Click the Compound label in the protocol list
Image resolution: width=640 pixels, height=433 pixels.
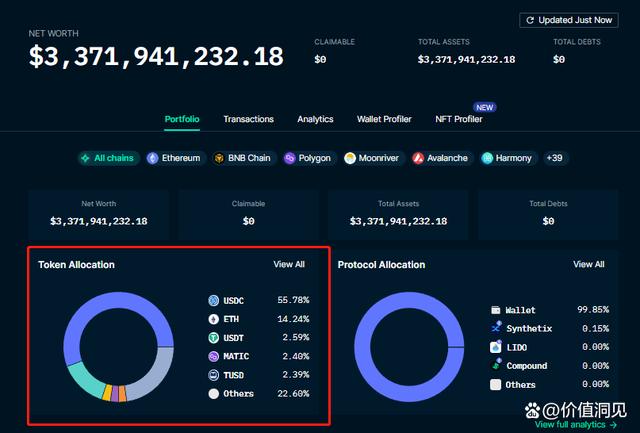tap(527, 366)
